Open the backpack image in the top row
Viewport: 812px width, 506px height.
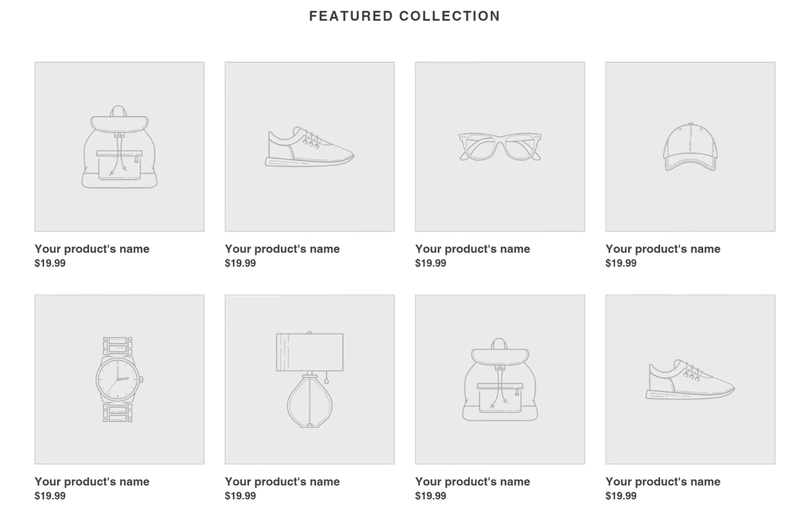click(x=119, y=147)
